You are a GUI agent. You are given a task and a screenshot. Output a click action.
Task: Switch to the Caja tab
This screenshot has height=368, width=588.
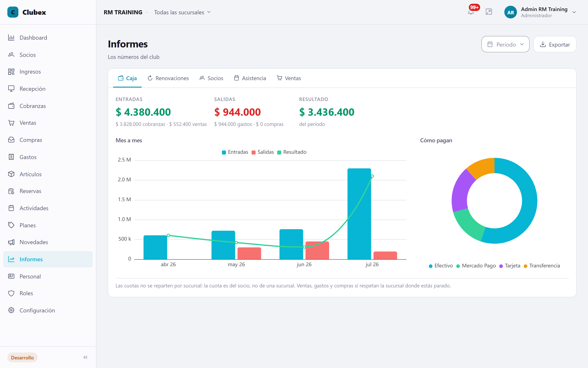[127, 78]
